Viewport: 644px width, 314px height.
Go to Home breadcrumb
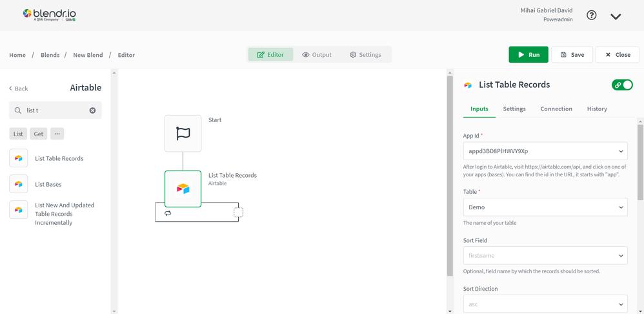[x=17, y=55]
